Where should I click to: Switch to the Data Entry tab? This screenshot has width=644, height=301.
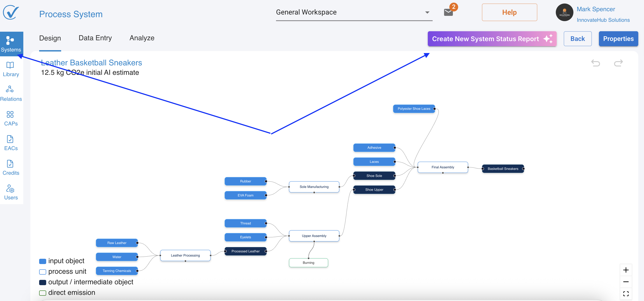(95, 38)
